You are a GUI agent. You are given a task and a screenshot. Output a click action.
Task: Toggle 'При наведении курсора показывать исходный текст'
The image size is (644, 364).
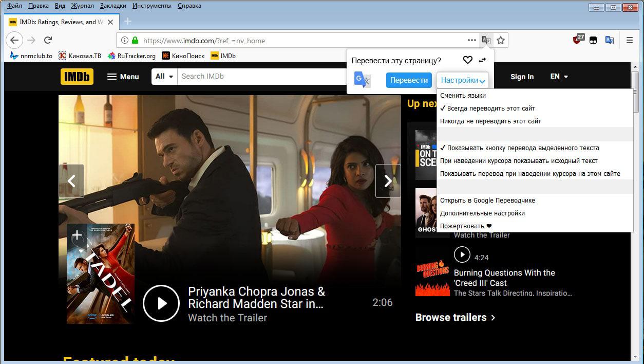coord(535,160)
